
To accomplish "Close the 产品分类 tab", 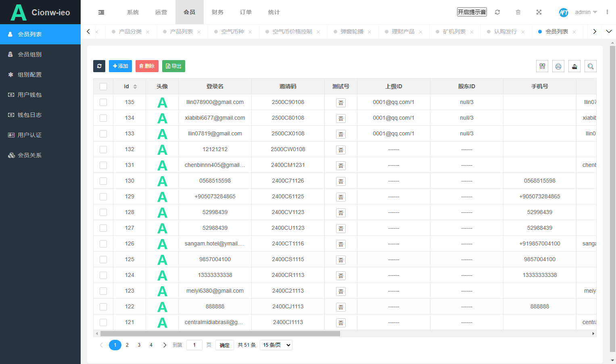I will click(x=148, y=32).
